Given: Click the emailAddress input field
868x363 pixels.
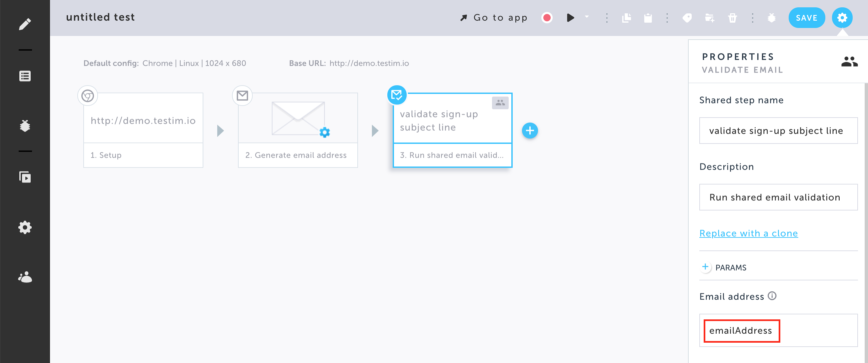Looking at the screenshot, I should pyautogui.click(x=741, y=331).
